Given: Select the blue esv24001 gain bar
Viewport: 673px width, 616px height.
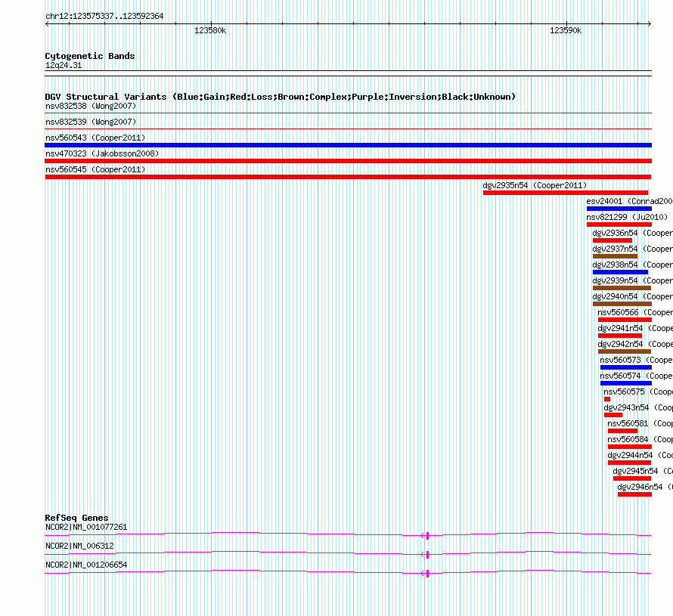Looking at the screenshot, I should (x=619, y=209).
